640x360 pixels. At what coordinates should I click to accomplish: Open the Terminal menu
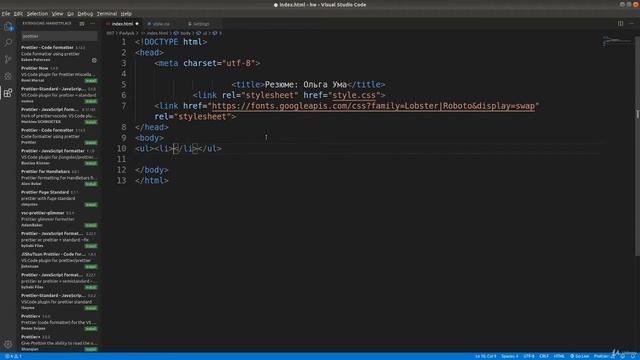[107, 13]
